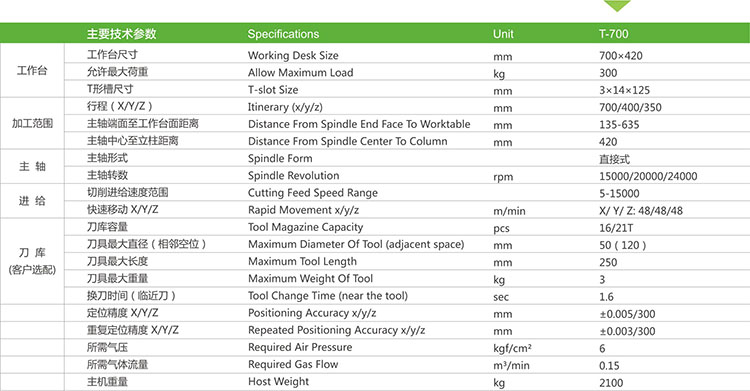
Task: Click the Specifications column header
Action: 283,34
